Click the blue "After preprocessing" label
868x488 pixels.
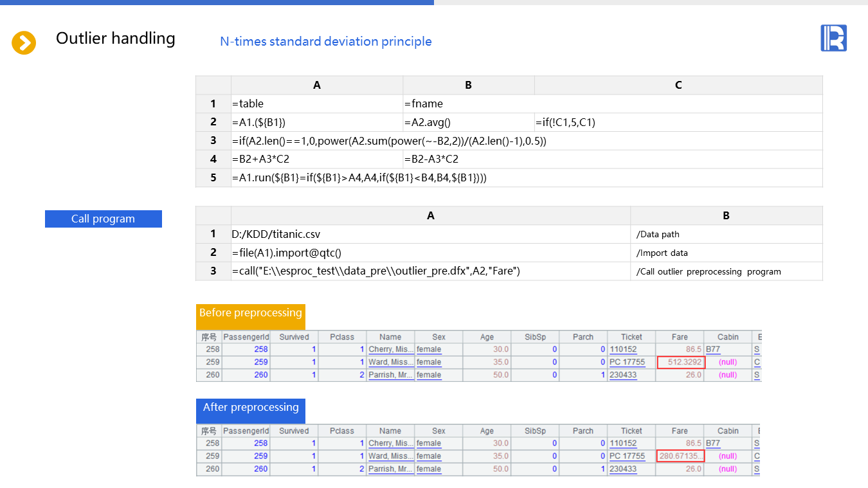[x=250, y=408]
